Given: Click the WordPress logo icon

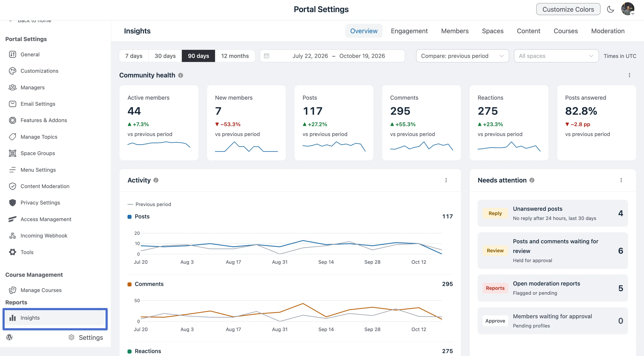Looking at the screenshot, I should point(9,337).
